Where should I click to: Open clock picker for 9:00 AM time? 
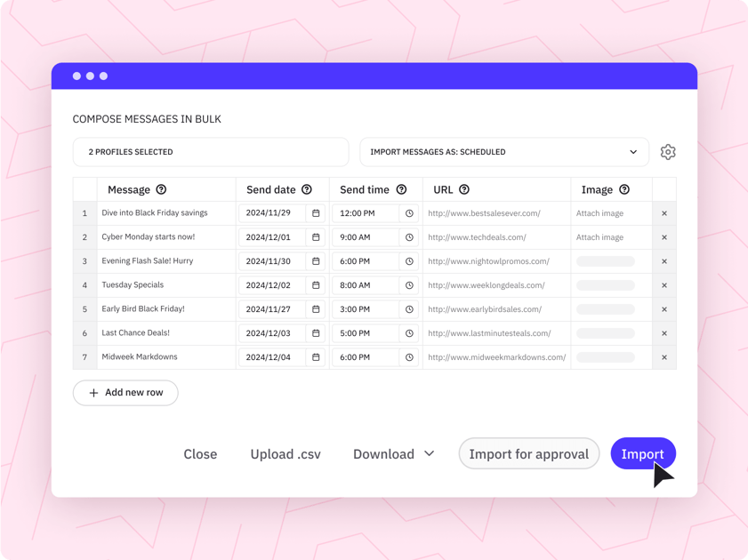click(409, 236)
